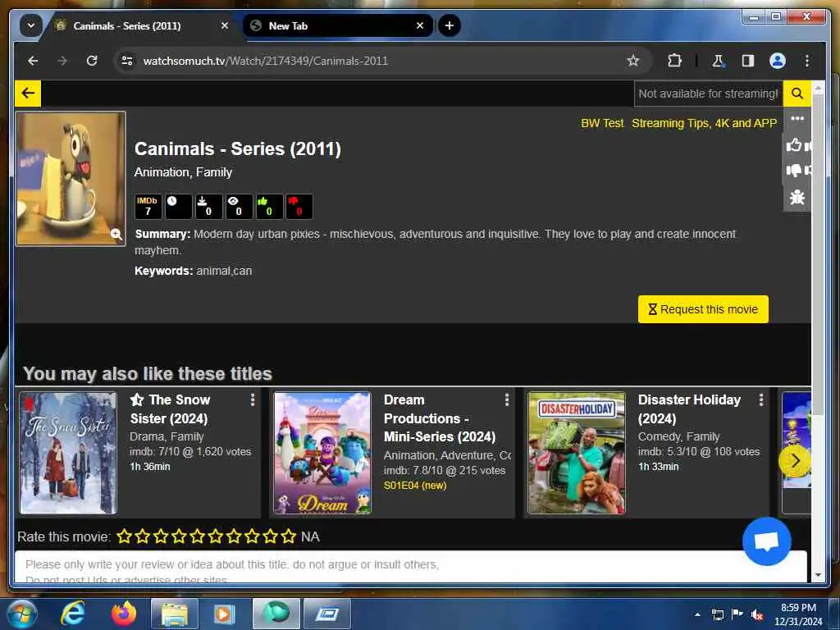The image size is (840, 630).
Task: Rate the movie one star
Action: (x=125, y=536)
